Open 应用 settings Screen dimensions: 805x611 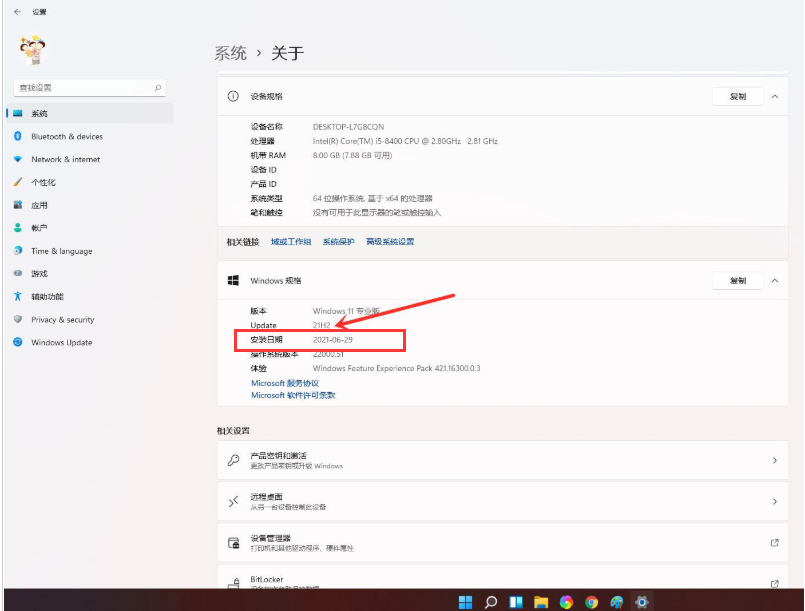90,205
